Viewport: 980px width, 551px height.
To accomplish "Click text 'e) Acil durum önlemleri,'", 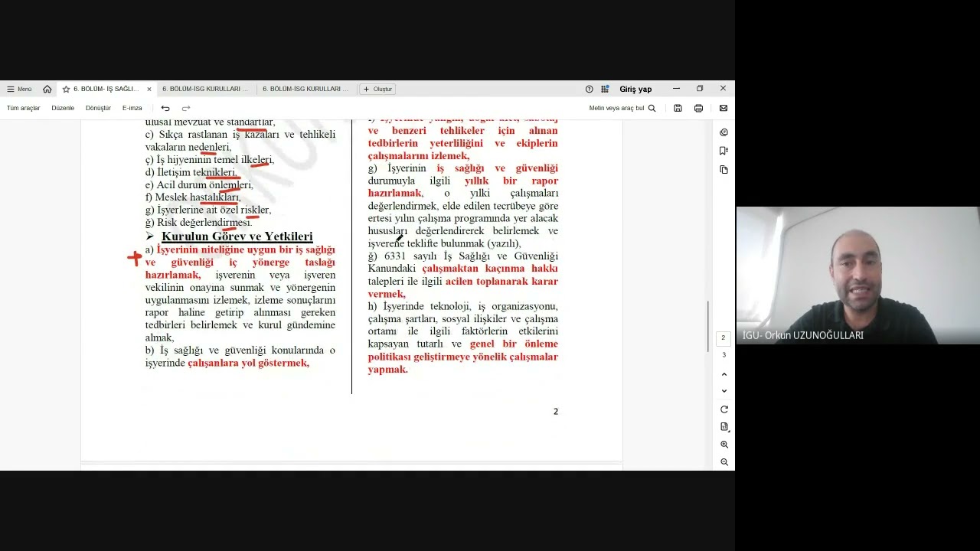I will click(199, 184).
